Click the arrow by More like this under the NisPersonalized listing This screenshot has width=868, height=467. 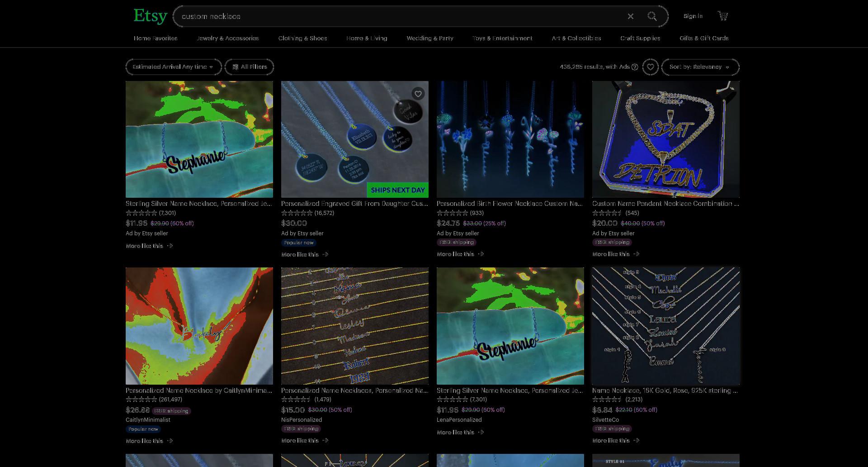[325, 440]
